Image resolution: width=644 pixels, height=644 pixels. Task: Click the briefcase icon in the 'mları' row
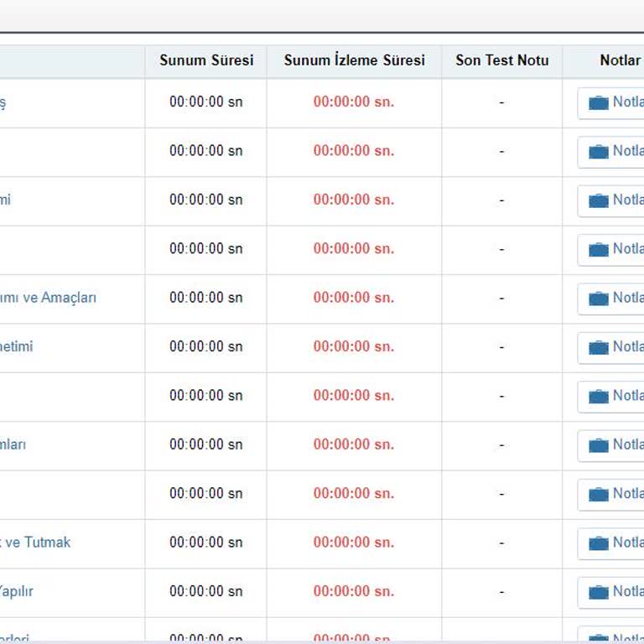(598, 445)
